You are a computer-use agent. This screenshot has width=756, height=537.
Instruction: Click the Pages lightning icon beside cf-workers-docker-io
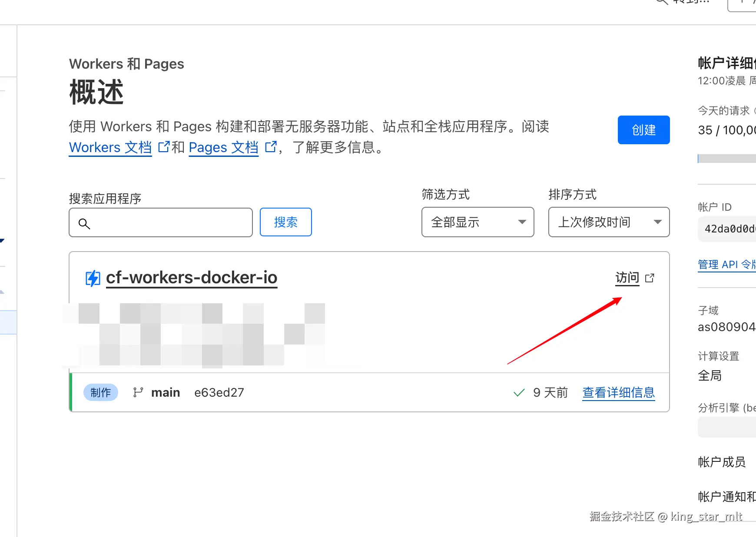tap(93, 278)
